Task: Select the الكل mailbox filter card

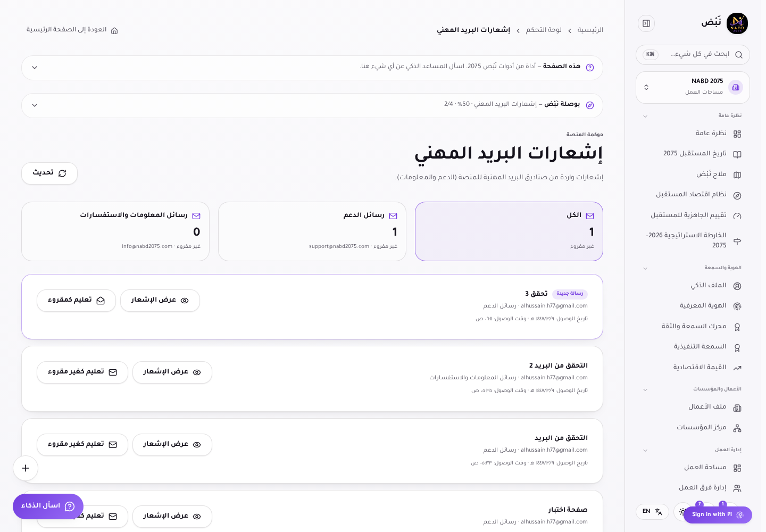Action: tap(509, 231)
